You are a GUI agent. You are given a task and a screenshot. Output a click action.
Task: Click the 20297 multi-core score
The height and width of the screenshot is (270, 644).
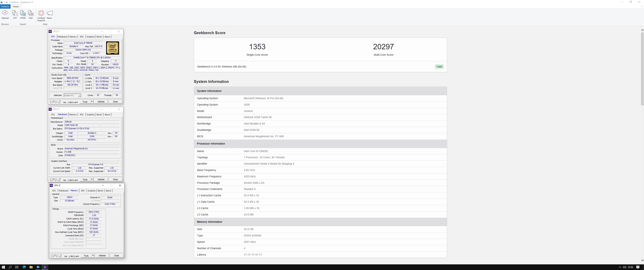(383, 46)
